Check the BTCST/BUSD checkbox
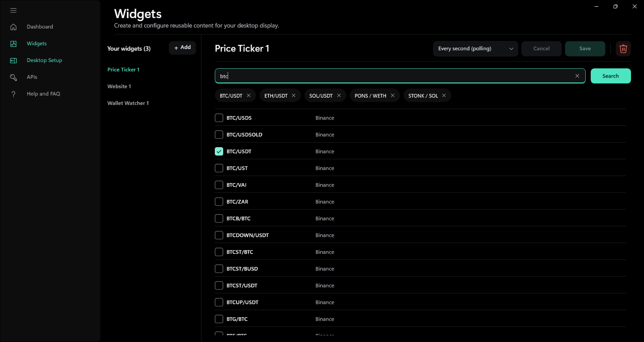This screenshot has width=644, height=342. pos(219,269)
